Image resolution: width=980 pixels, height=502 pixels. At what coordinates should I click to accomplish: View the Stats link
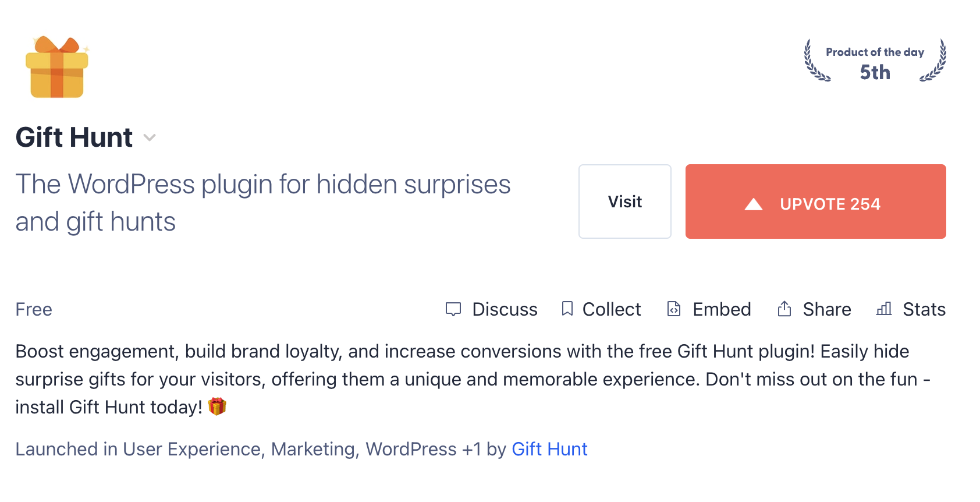pos(924,309)
